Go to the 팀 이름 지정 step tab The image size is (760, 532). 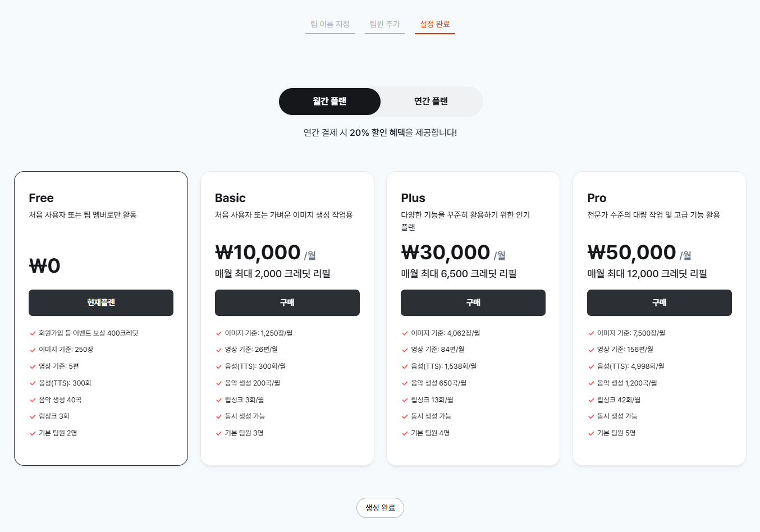[x=330, y=24]
